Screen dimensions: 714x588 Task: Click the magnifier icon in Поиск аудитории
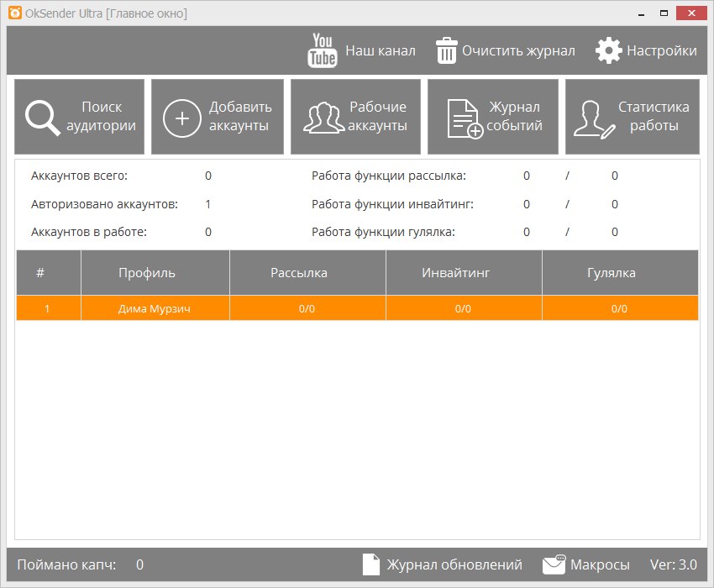click(x=42, y=118)
